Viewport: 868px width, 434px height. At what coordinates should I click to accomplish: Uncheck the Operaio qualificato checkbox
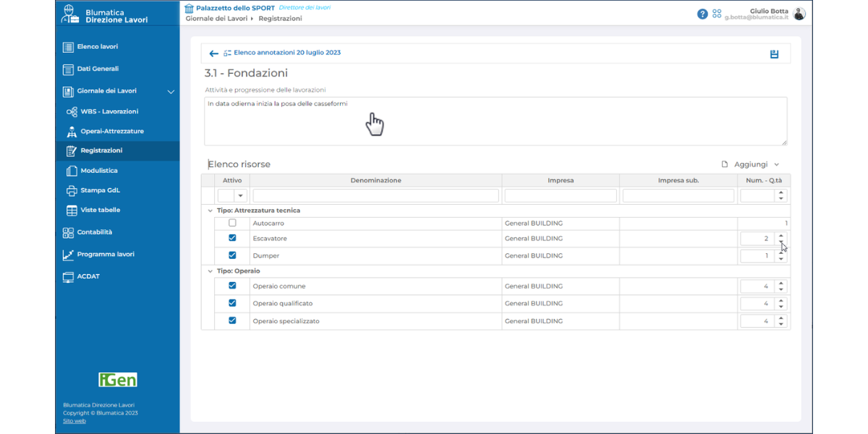click(x=232, y=303)
